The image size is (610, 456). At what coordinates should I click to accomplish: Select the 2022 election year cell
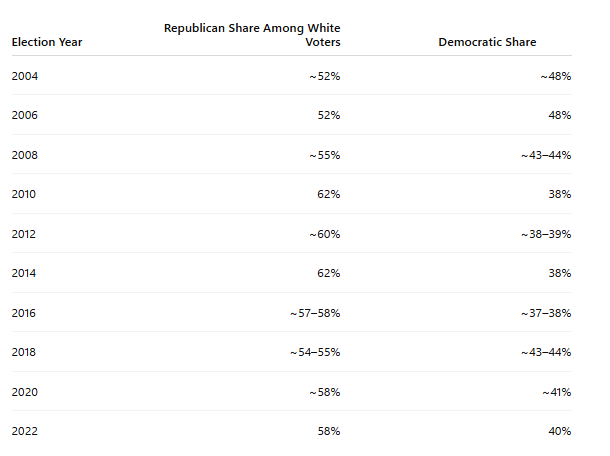pos(25,431)
